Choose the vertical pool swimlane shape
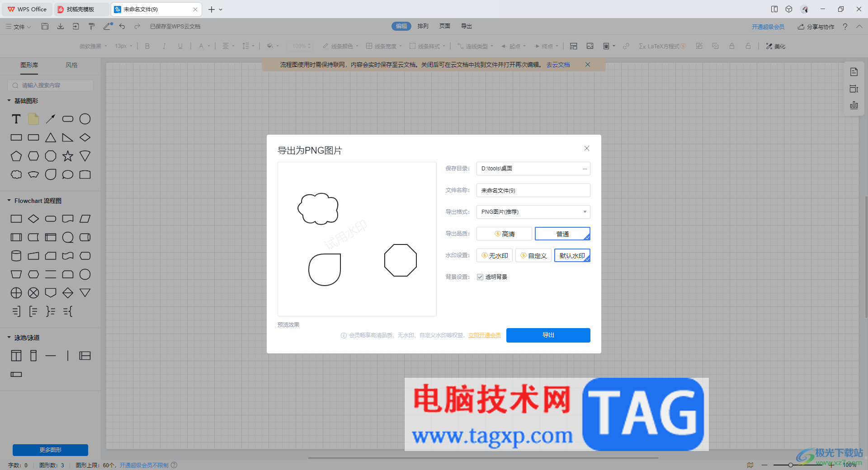Screen dimensions: 868x470 (x=16, y=356)
